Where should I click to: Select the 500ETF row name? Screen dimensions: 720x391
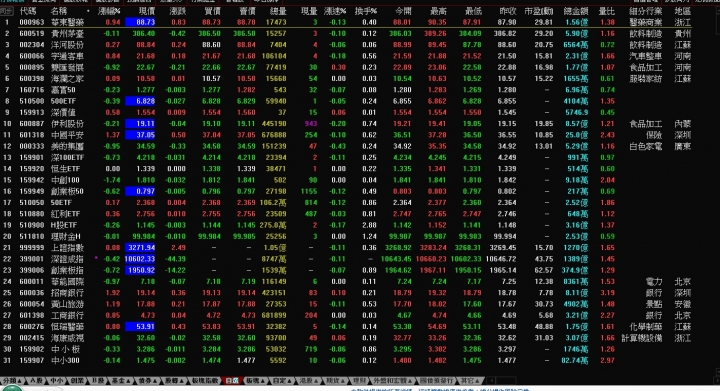pyautogui.click(x=63, y=101)
